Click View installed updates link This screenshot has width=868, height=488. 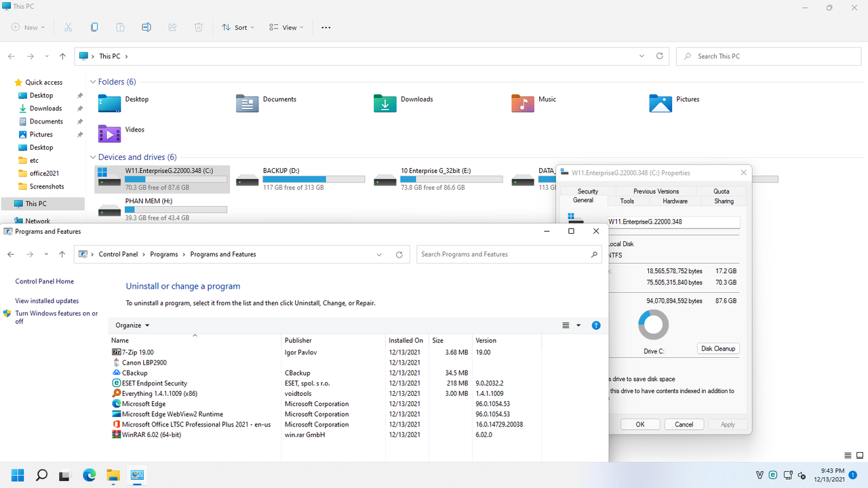[x=47, y=301]
